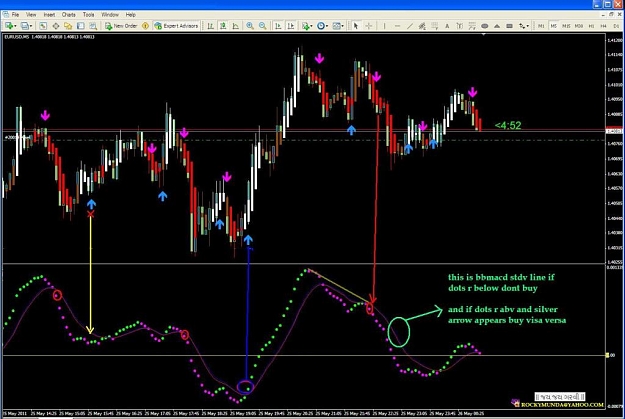Open the Insert menu
Image resolution: width=625 pixels, height=419 pixels.
point(49,15)
